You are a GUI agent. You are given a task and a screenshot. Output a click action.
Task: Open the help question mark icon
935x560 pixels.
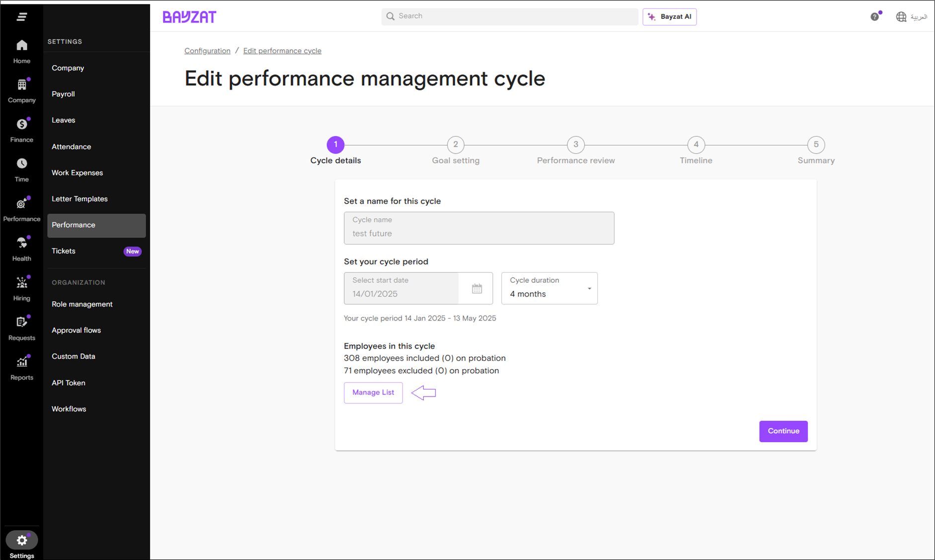pyautogui.click(x=874, y=17)
